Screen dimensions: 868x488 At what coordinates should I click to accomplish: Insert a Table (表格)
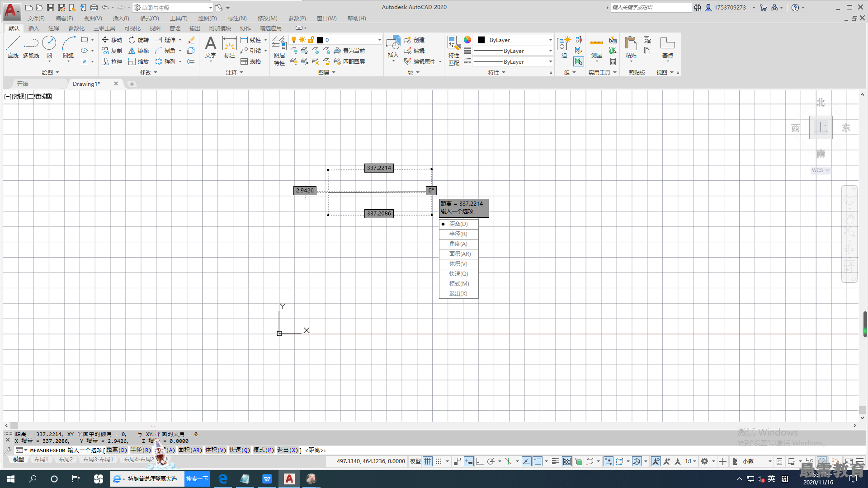tap(251, 61)
